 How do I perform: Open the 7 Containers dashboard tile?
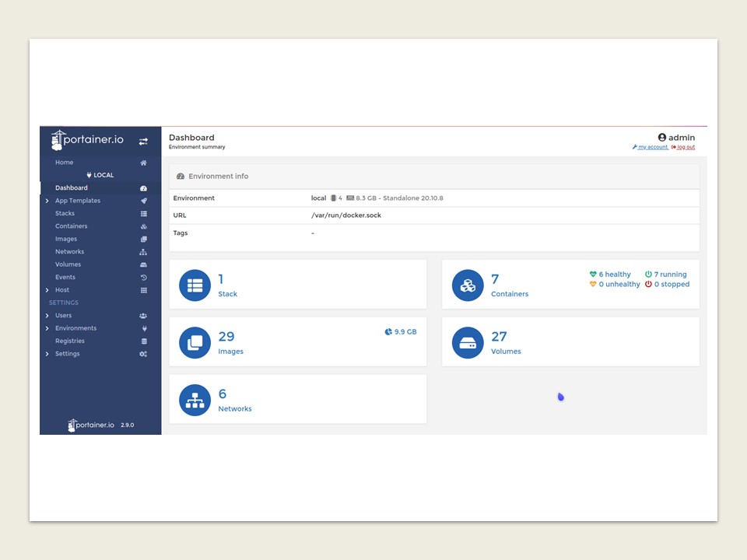pyautogui.click(x=509, y=285)
